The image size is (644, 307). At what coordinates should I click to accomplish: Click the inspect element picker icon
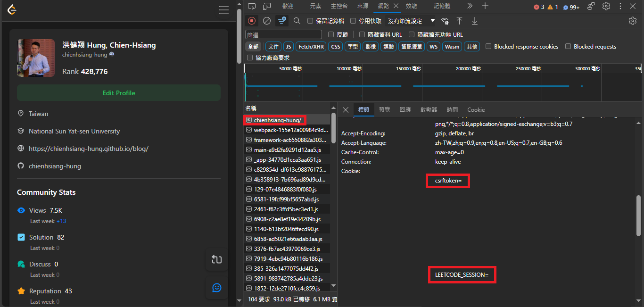(x=252, y=6)
